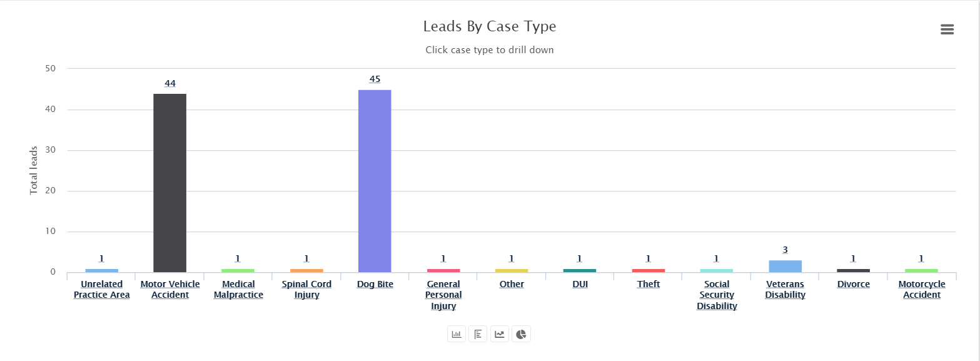Switch to pie chart view
Image resolution: width=980 pixels, height=361 pixels.
click(520, 334)
